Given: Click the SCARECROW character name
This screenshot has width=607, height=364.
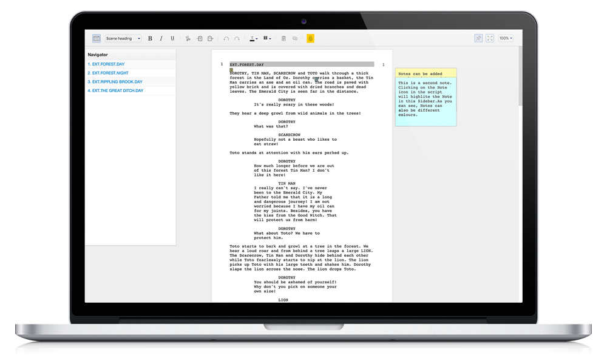Looking at the screenshot, I should 289,135.
